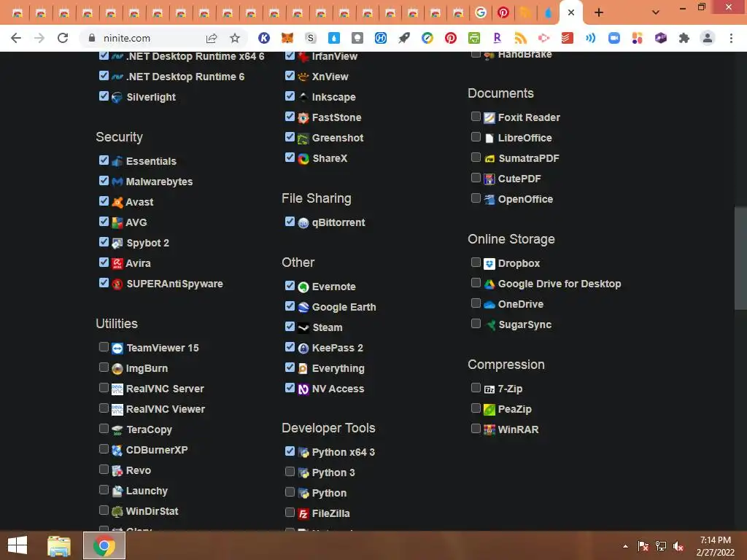Viewport: 747px width, 560px height.
Task: Open File Explorer from taskbar
Action: coord(59,545)
